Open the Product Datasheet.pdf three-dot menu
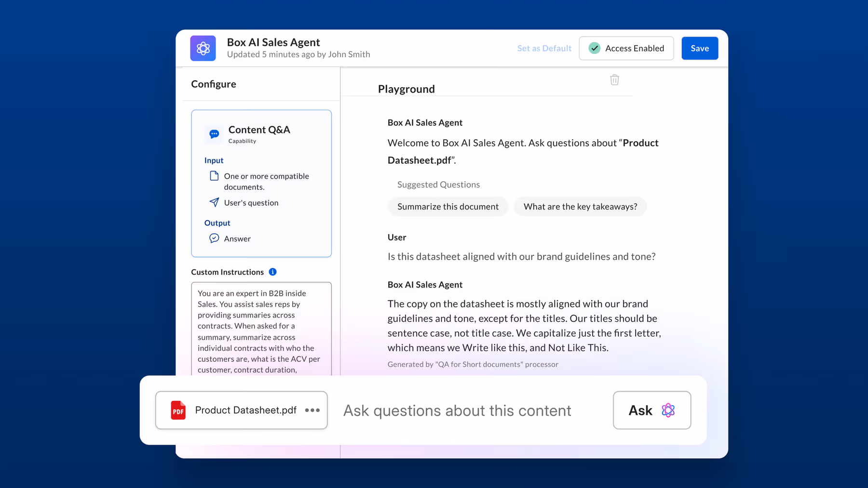Image resolution: width=868 pixels, height=488 pixels. click(312, 410)
